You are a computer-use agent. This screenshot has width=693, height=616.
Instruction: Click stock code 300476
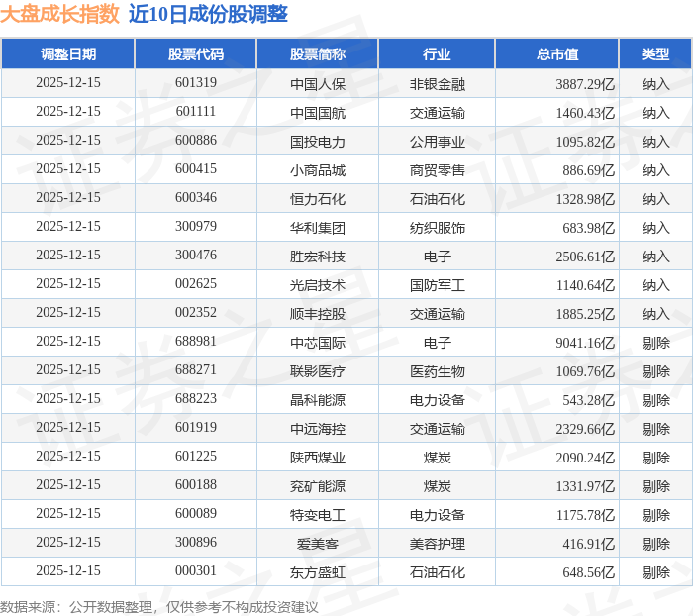(196, 256)
